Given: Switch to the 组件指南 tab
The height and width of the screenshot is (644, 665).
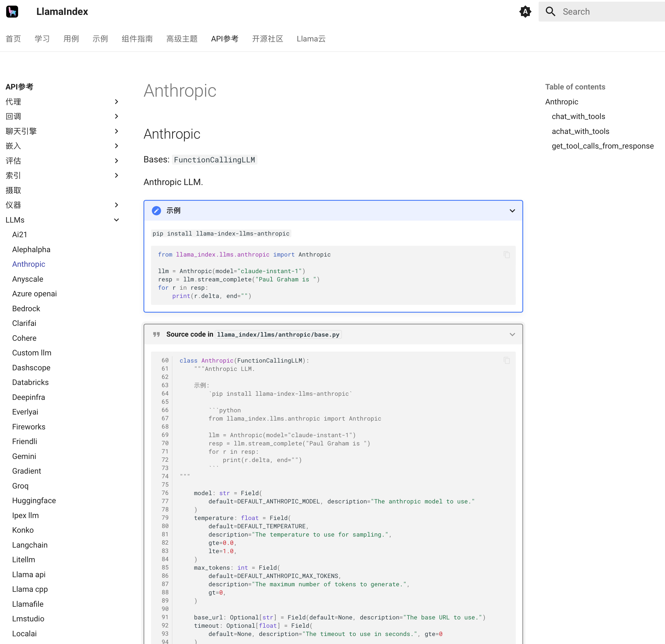Looking at the screenshot, I should [x=137, y=39].
